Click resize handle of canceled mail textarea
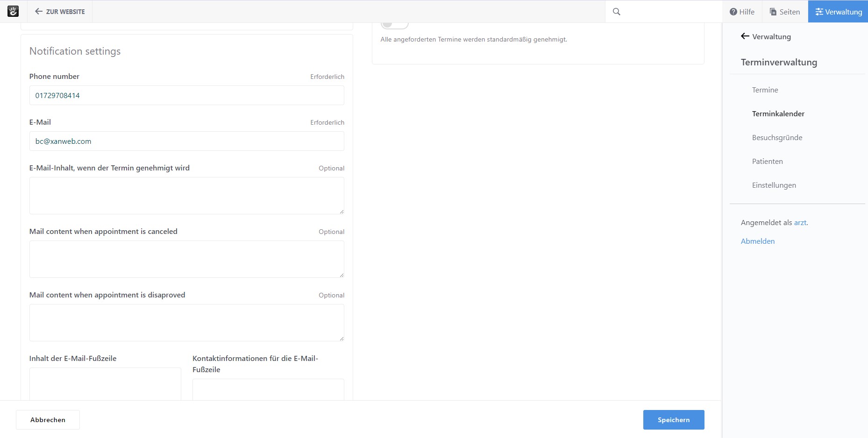868x438 pixels. point(342,275)
